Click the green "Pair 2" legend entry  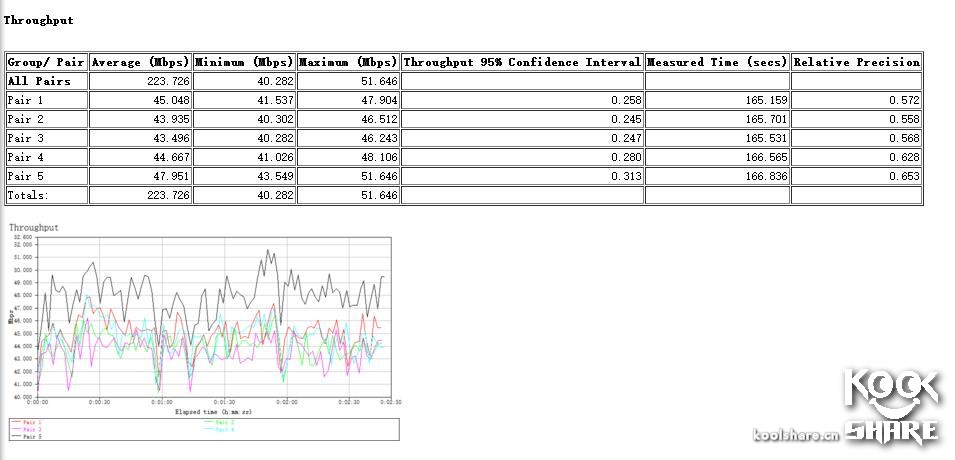click(x=218, y=422)
